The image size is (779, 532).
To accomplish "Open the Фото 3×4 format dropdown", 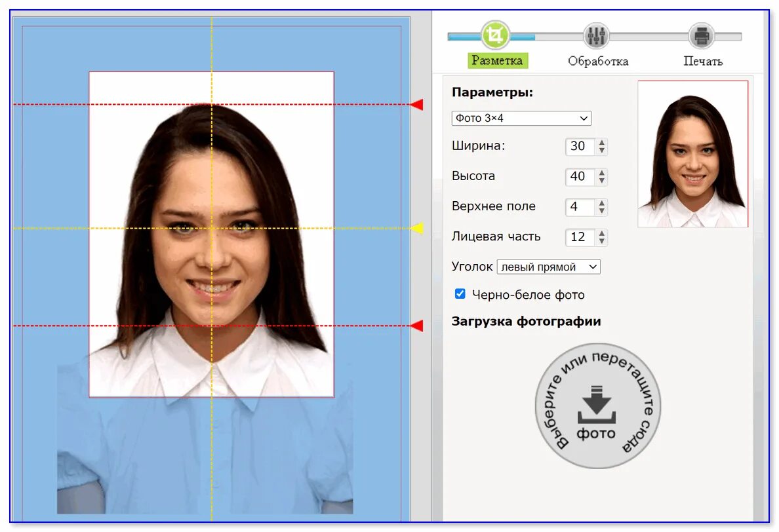I will tap(521, 119).
